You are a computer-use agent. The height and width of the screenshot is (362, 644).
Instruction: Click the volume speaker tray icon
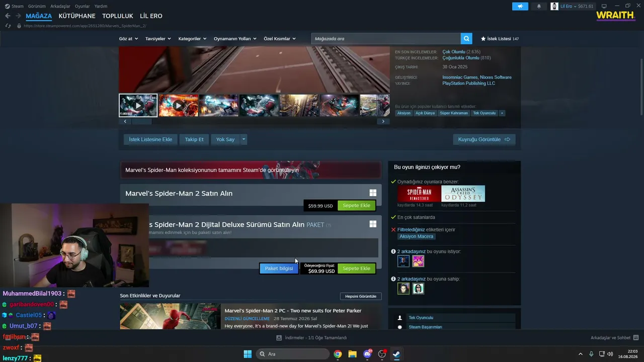pyautogui.click(x=610, y=354)
